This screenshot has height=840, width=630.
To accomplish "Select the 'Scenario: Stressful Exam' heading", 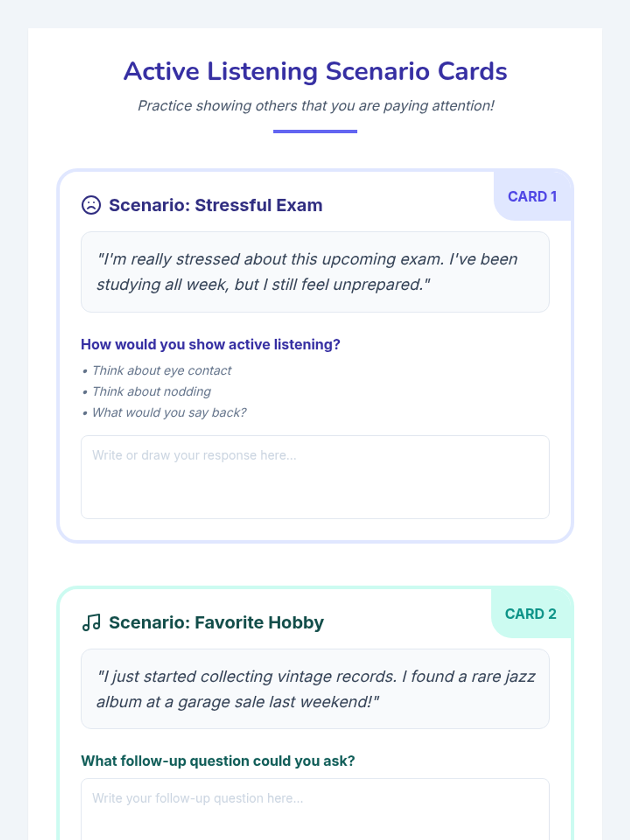I will point(215,205).
